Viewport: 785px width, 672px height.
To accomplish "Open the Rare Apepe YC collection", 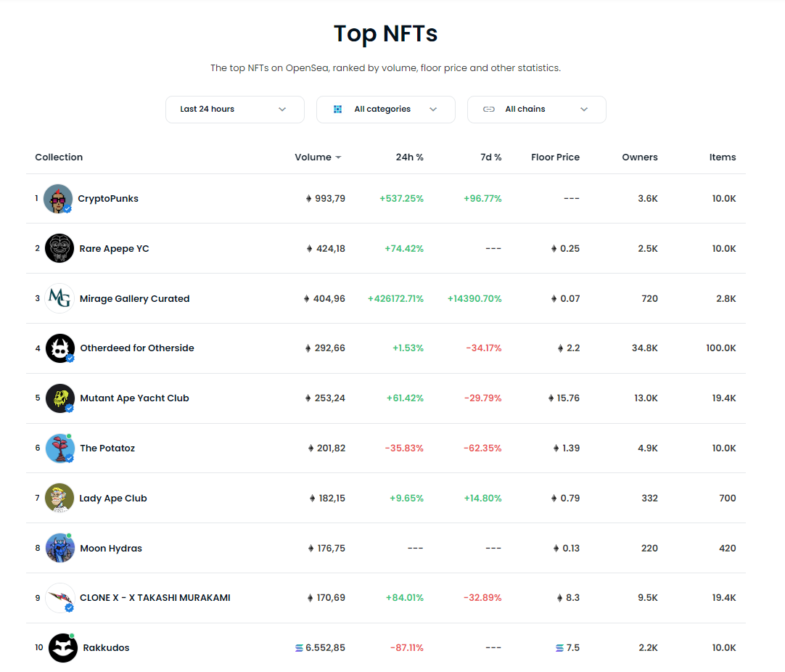I will 114,249.
